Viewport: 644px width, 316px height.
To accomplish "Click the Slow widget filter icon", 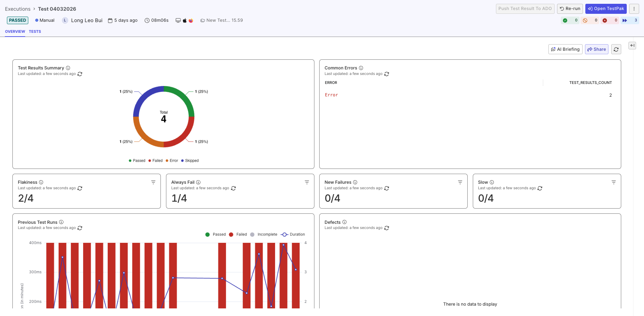I will pos(614,182).
